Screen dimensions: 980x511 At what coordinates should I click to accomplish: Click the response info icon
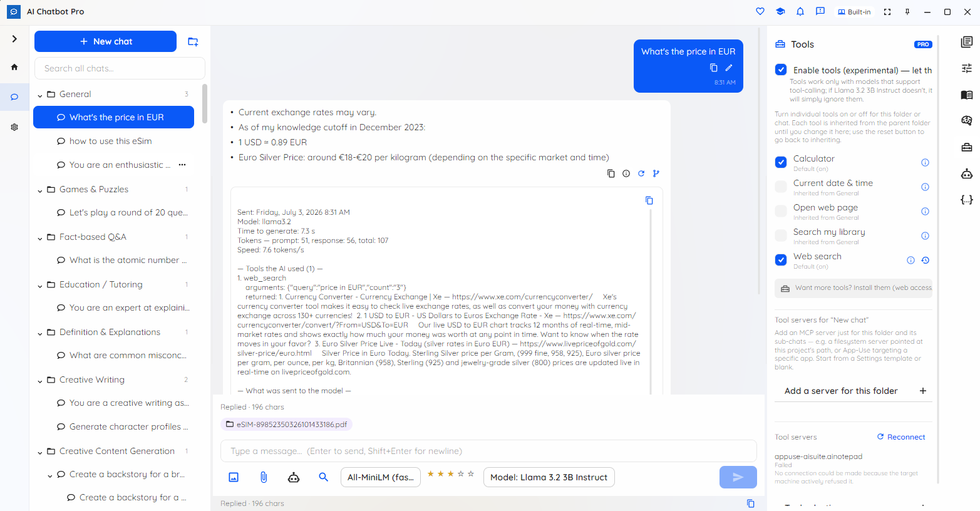tap(626, 173)
